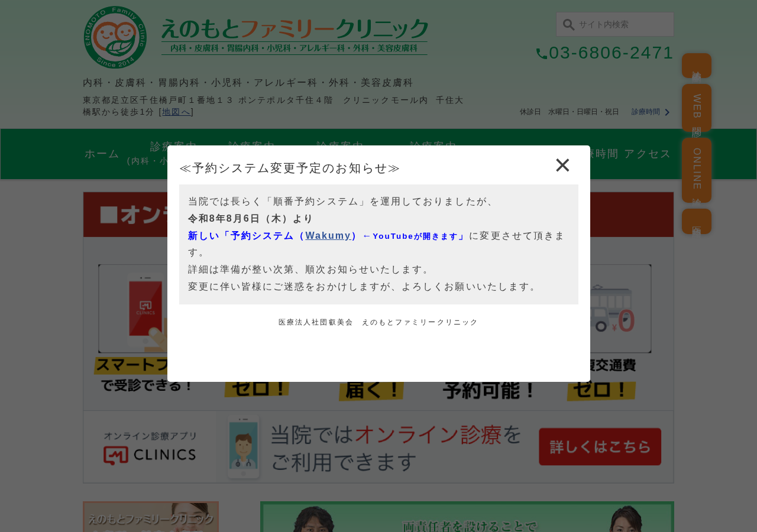Click the えのもとファミリークリニック title banner image

tap(295, 37)
